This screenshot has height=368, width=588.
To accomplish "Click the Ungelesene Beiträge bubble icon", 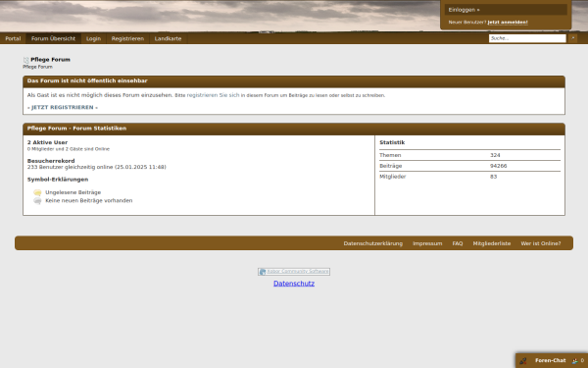I will pos(37,192).
